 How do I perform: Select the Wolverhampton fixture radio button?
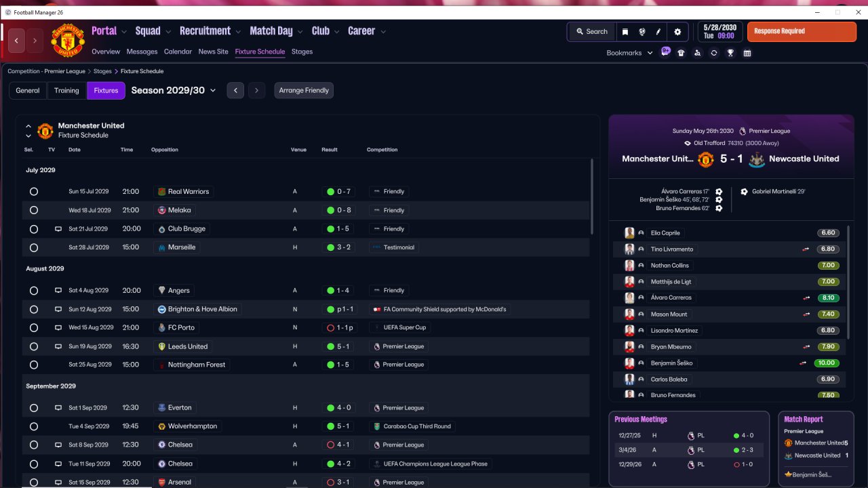coord(34,426)
